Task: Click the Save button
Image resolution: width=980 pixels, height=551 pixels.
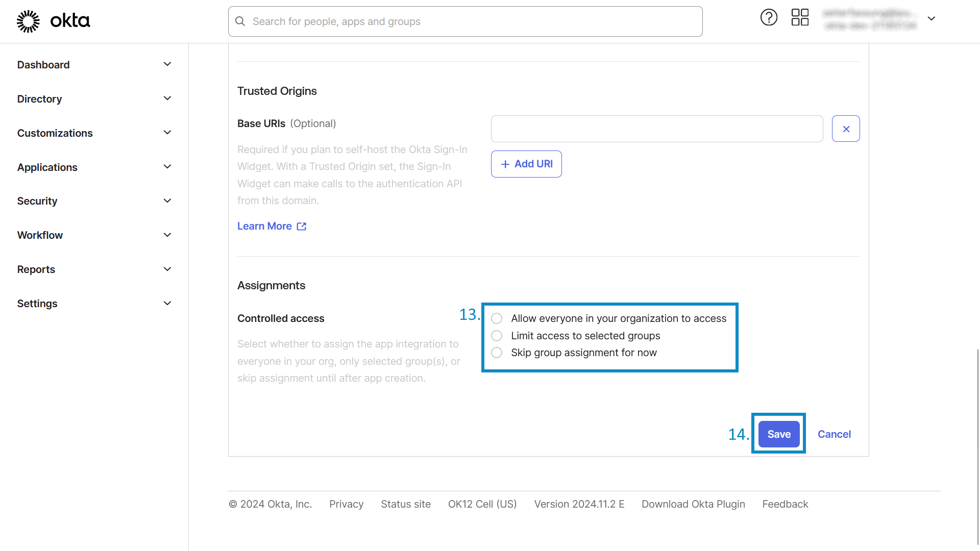Action: (779, 434)
